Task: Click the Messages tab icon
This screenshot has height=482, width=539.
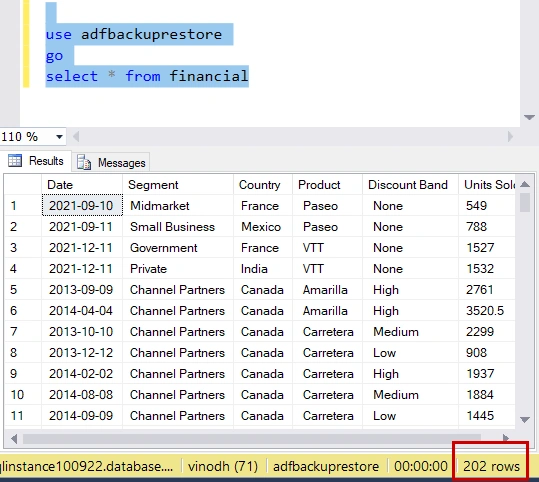Action: (x=84, y=162)
